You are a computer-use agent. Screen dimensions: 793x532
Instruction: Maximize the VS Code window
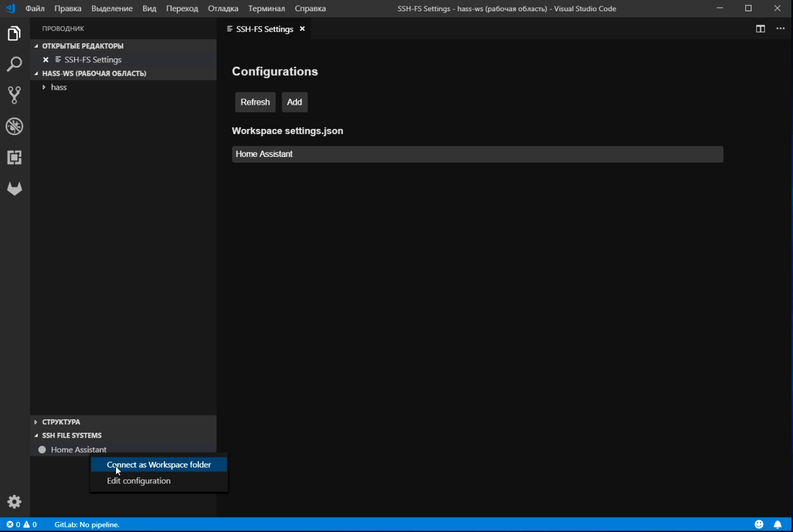pos(748,8)
